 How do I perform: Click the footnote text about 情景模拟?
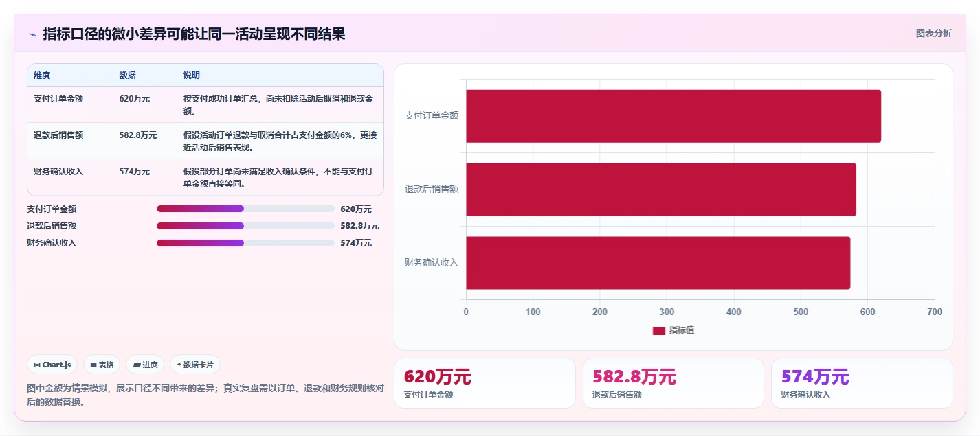(x=205, y=395)
